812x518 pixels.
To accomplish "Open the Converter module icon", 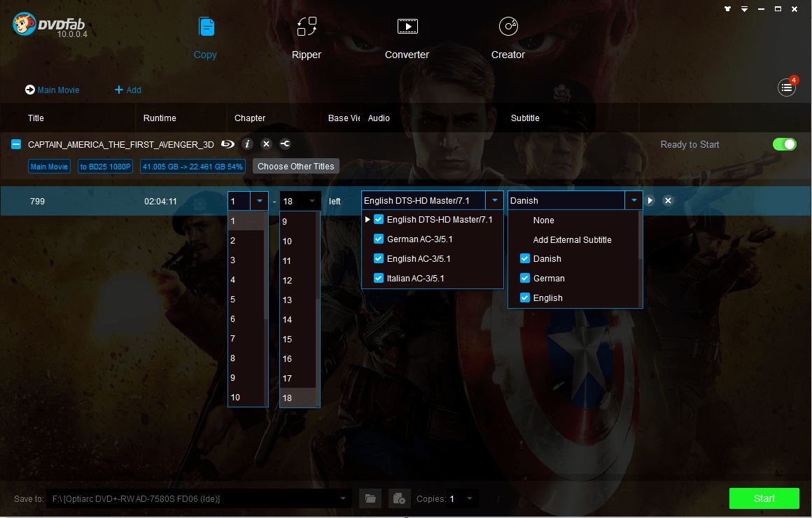I will [x=407, y=26].
